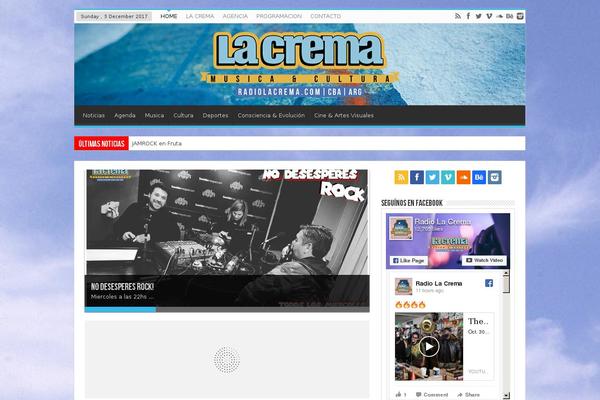
Task: Open Instagram icon in top bar
Action: pyautogui.click(x=520, y=16)
